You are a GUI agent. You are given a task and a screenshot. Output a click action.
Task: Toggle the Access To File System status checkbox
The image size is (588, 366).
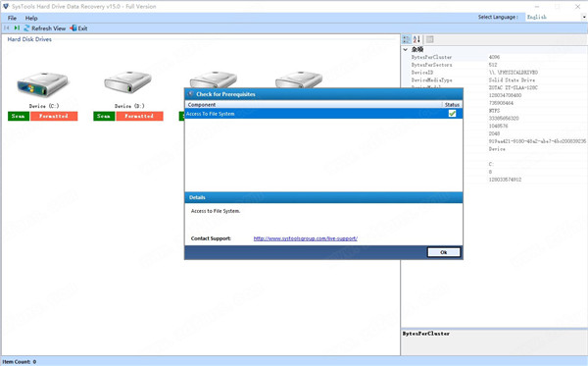(452, 114)
